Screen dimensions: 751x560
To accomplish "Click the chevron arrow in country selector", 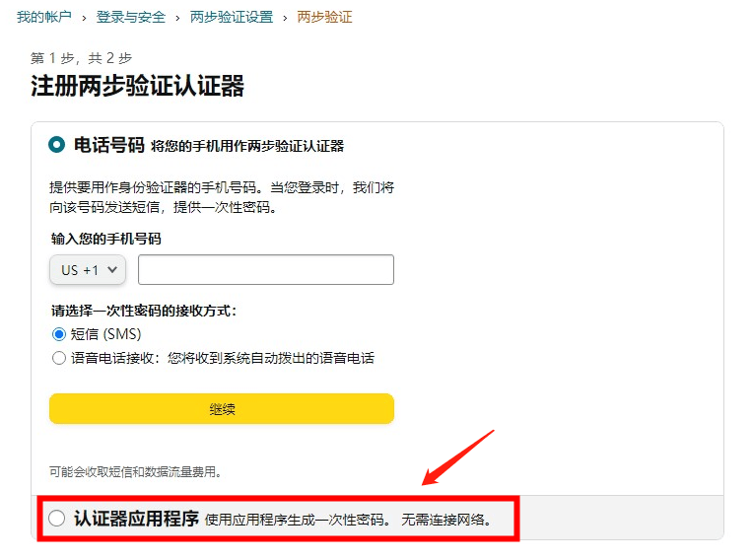I will click(x=112, y=270).
